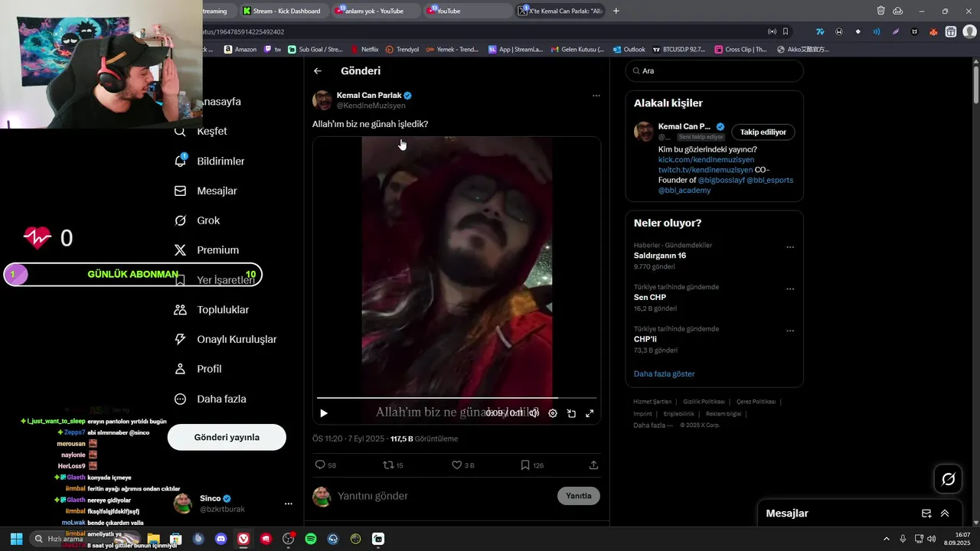The width and height of the screenshot is (980, 551).
Task: Expand Daha fazla sidebar menu
Action: (211, 399)
